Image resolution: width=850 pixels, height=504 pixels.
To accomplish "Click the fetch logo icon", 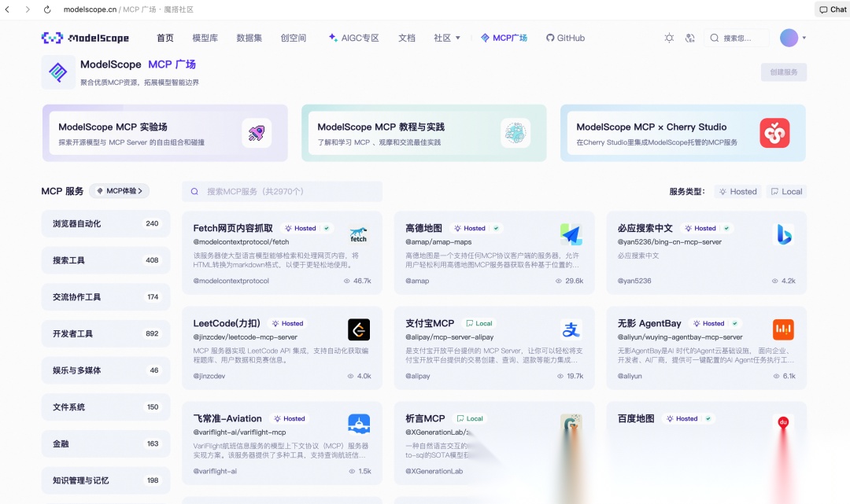I will point(358,234).
